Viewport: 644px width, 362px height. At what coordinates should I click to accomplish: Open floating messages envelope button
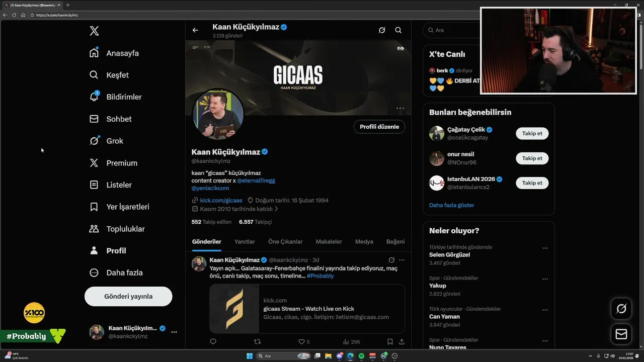point(621,334)
